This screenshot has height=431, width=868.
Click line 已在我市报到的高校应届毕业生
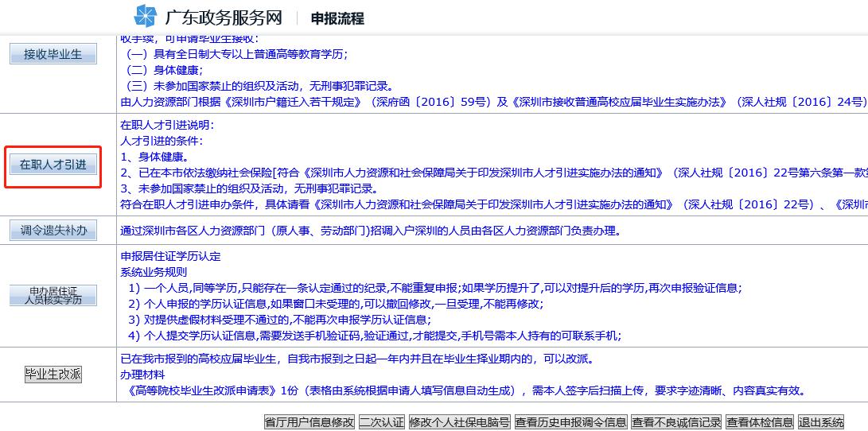(x=357, y=359)
